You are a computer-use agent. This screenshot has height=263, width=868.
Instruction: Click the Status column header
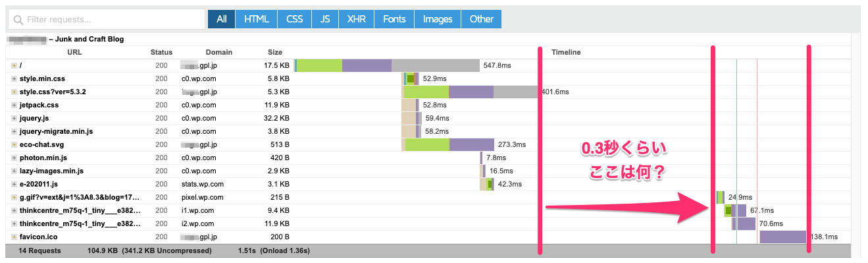pyautogui.click(x=161, y=52)
